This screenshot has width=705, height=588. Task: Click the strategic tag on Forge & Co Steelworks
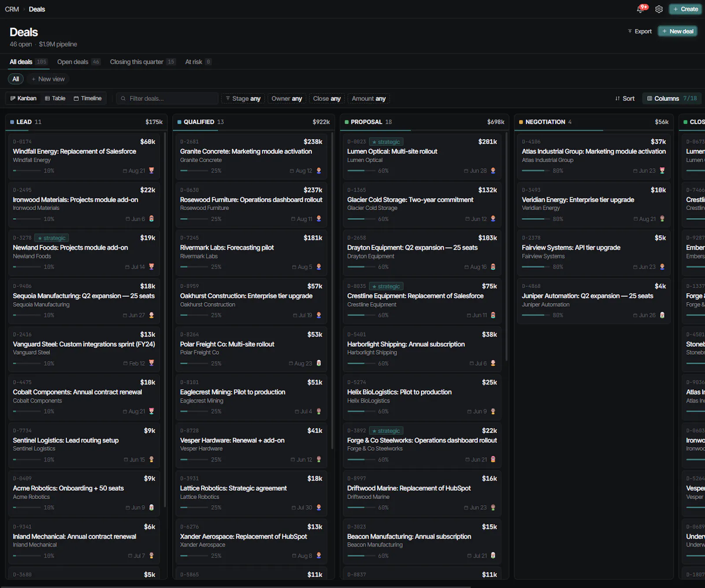(x=386, y=431)
